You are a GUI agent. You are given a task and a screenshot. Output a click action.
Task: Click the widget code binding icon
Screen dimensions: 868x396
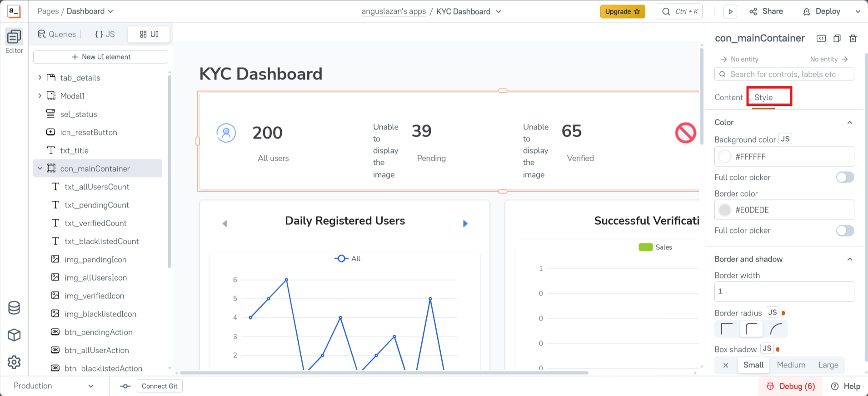[x=821, y=39]
